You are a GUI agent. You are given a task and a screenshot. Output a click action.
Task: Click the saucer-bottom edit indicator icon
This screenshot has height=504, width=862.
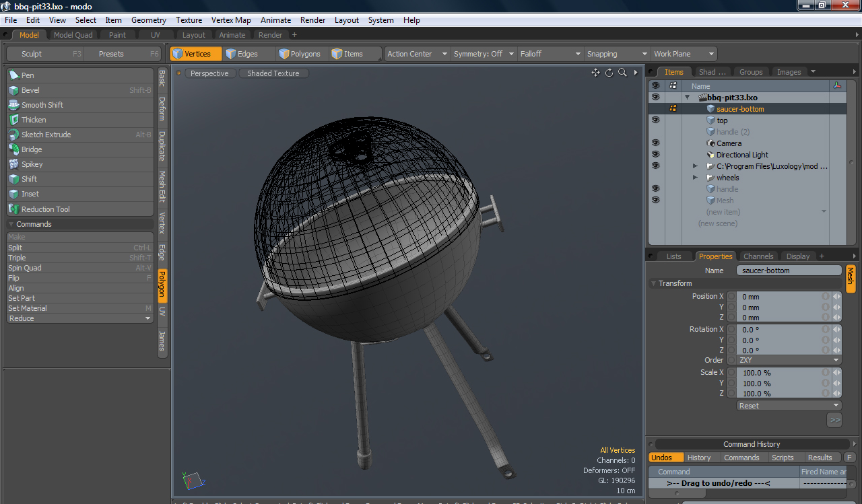click(673, 108)
